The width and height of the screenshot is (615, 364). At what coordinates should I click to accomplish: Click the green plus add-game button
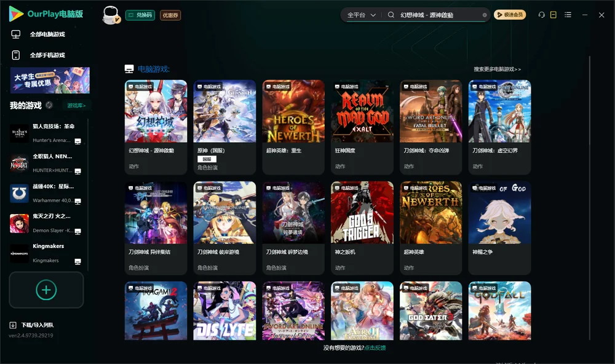(x=46, y=290)
